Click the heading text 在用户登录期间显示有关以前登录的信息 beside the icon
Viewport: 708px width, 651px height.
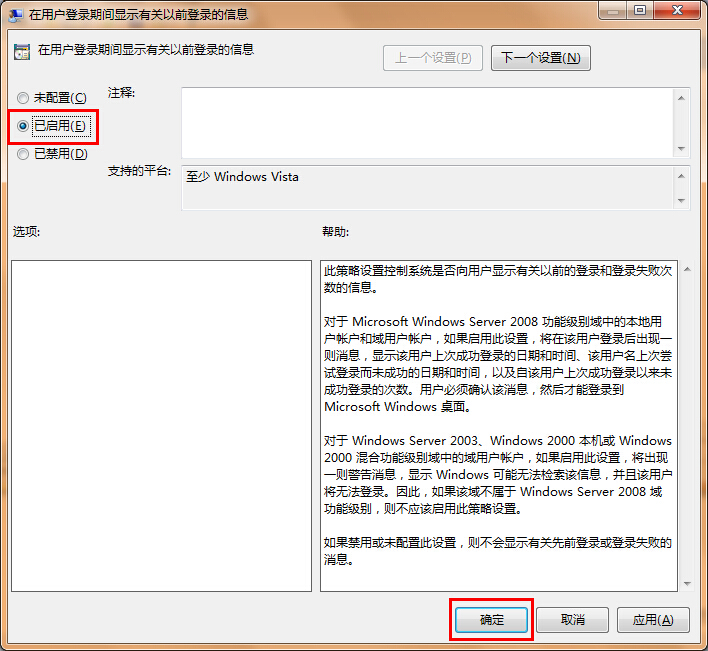146,50
